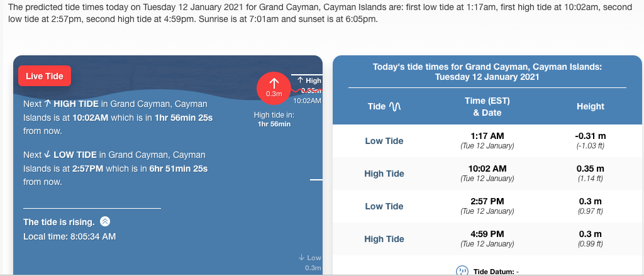644x276 pixels.
Task: Click the red Live Tide badge
Action: [45, 76]
